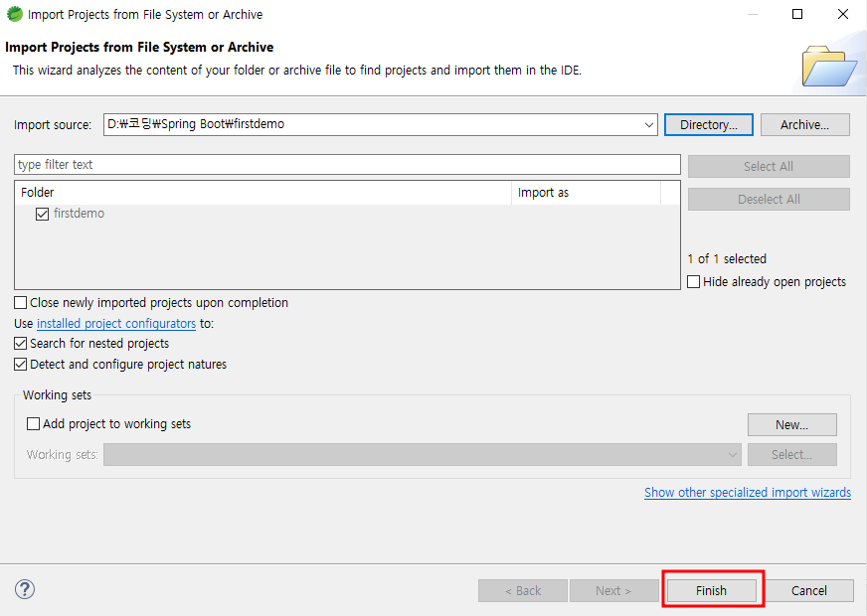Click the Spring leaf icon in title bar
867x616 pixels.
click(x=14, y=14)
